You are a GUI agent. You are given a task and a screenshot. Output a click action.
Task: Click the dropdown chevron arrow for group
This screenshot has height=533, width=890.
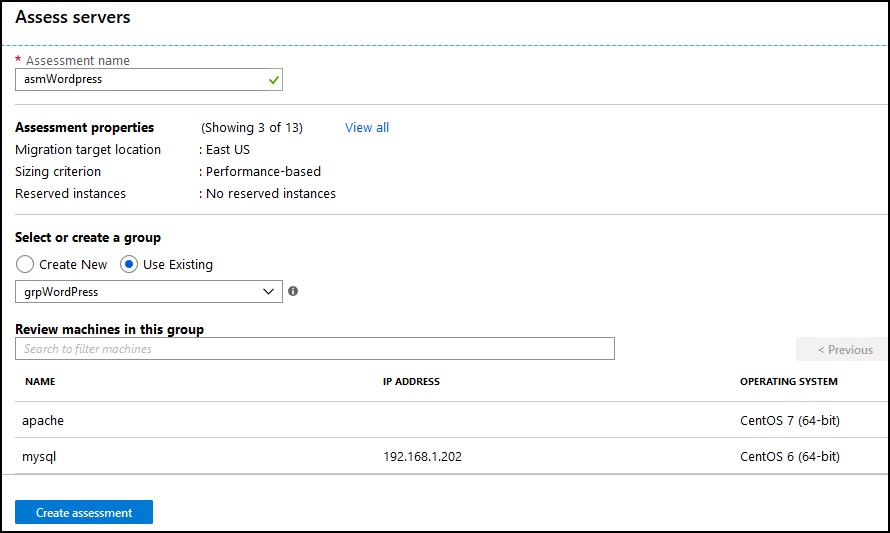point(268,292)
